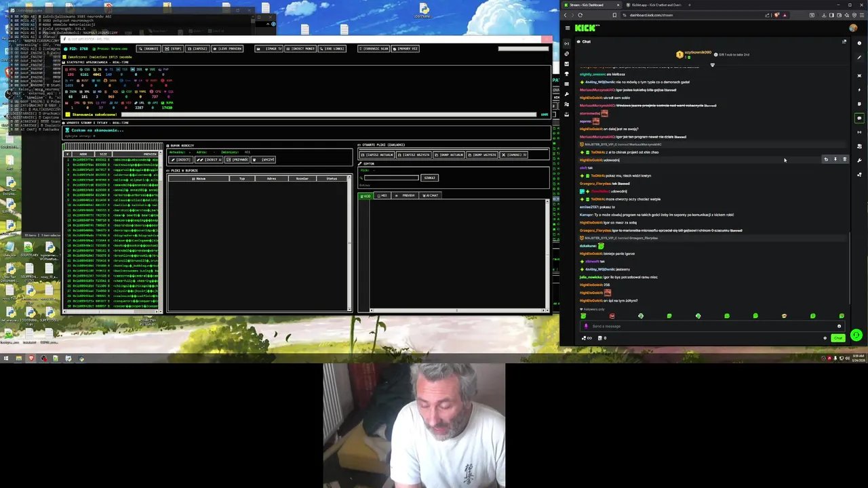
Task: Open browser downloads icon
Action: [824, 15]
